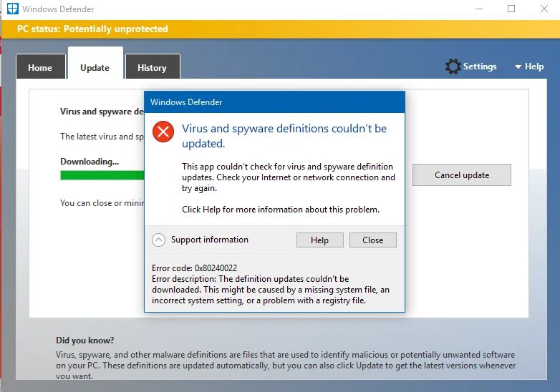Viewport: 560px width, 392px height.
Task: Click 'Click Help for more information' text
Action: click(281, 210)
